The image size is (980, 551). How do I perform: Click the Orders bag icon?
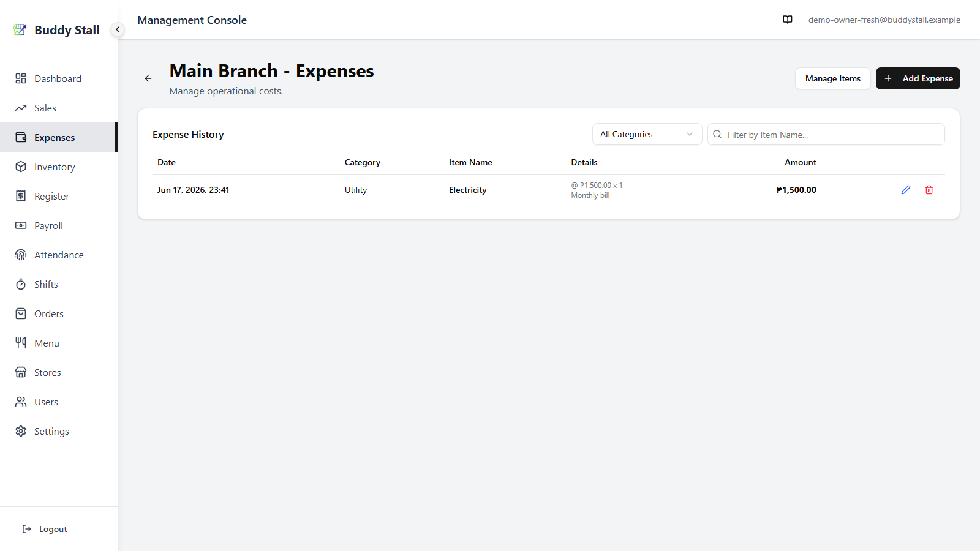[21, 313]
